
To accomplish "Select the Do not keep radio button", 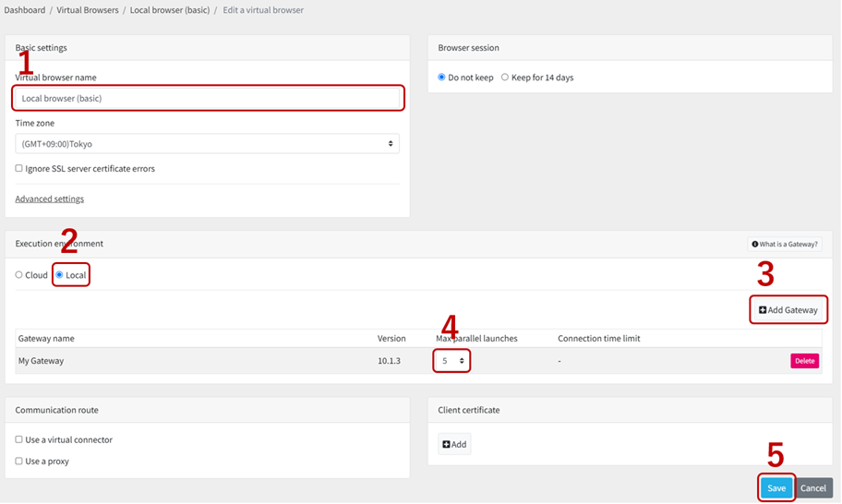I will pyautogui.click(x=441, y=78).
